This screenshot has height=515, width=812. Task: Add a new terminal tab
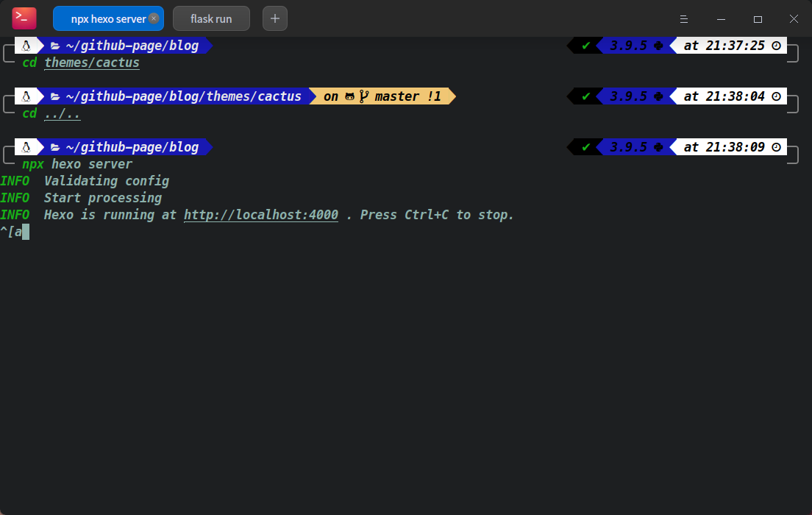275,18
